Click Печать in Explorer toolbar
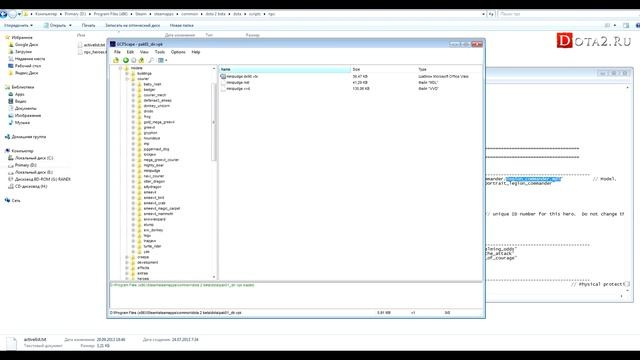The height and width of the screenshot is (360, 640). 88,25
